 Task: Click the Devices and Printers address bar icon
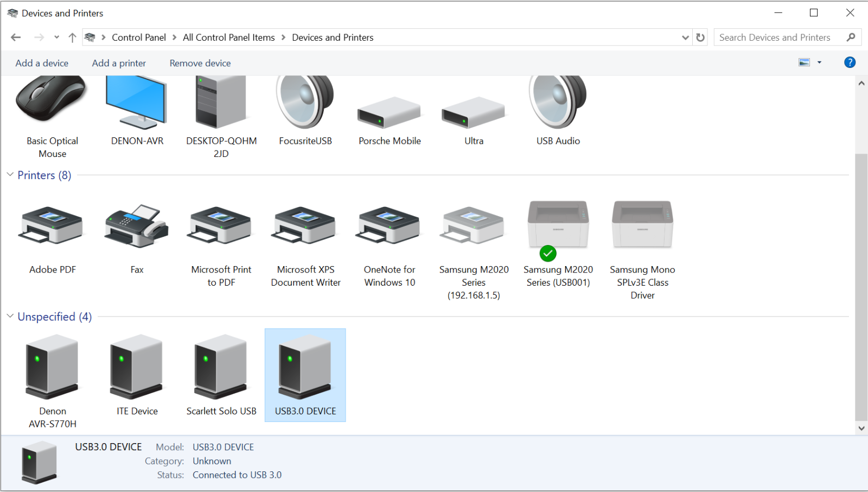coord(90,37)
